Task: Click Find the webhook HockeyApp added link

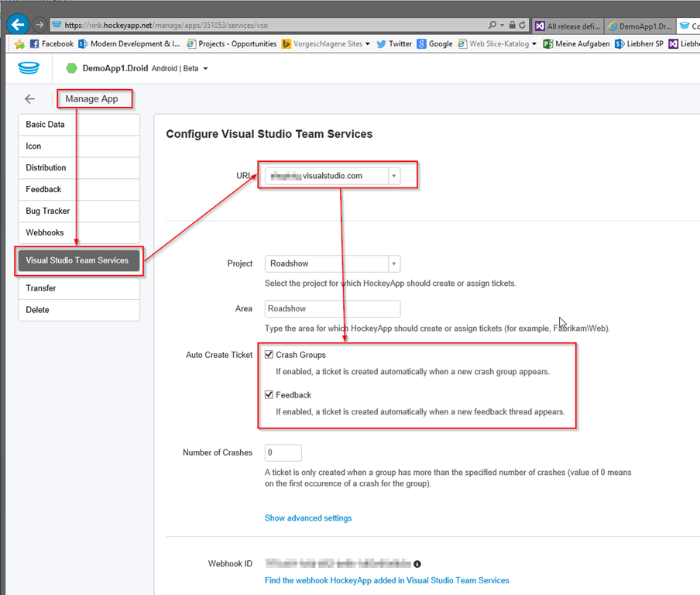Action: point(386,580)
